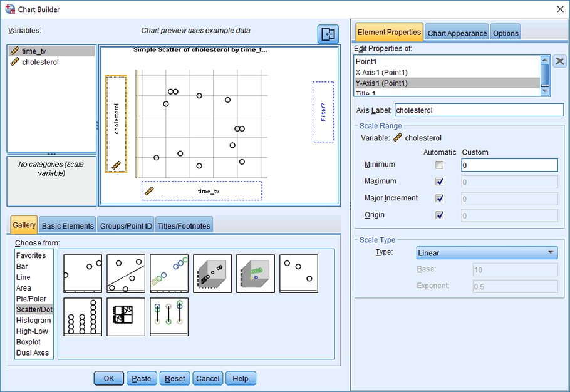Click the delete element X button
This screenshot has width=570, height=392.
pos(560,61)
